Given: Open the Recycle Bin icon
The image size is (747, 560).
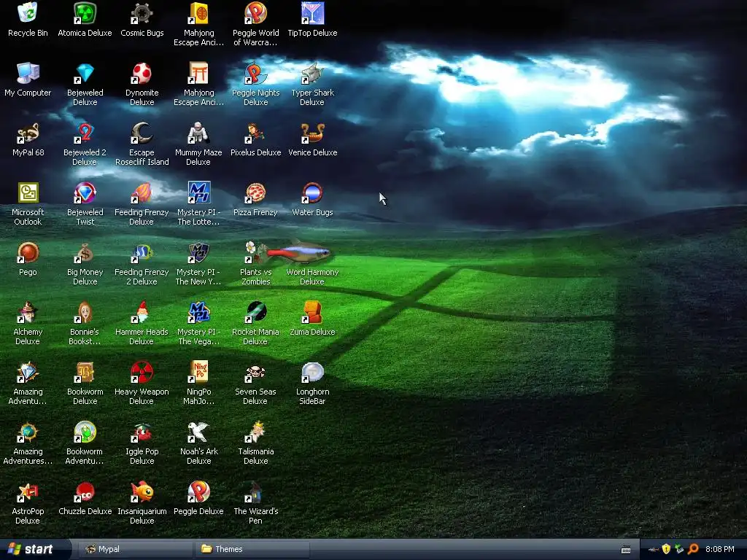Looking at the screenshot, I should [x=28, y=13].
